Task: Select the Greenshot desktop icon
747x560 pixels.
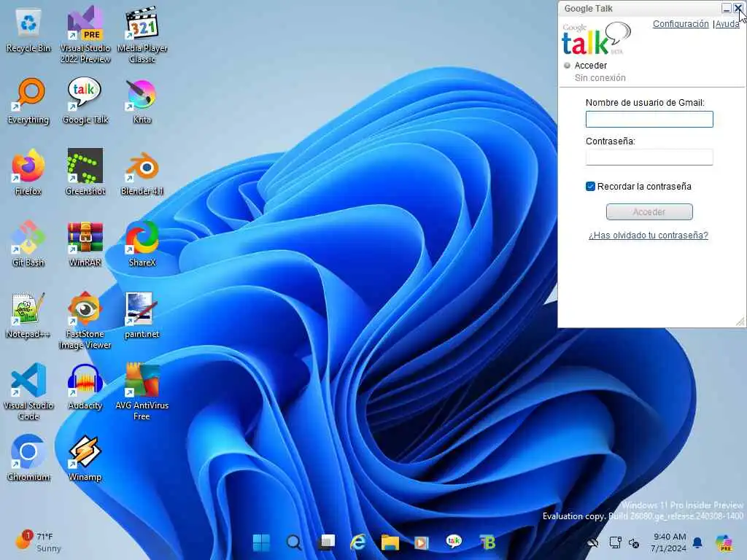Action: [x=85, y=174]
